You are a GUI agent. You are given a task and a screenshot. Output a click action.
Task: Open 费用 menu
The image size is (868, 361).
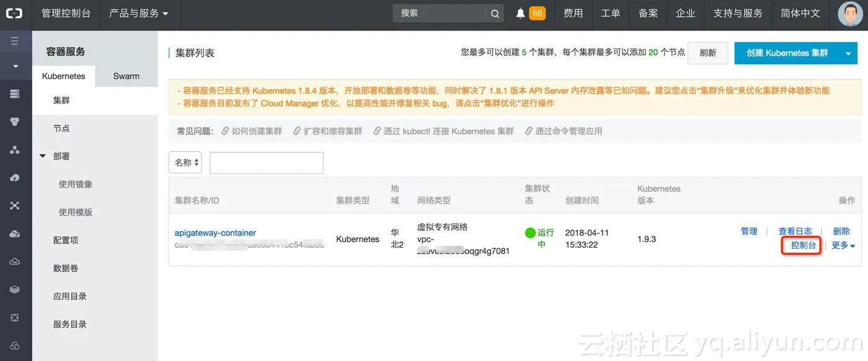click(x=573, y=14)
